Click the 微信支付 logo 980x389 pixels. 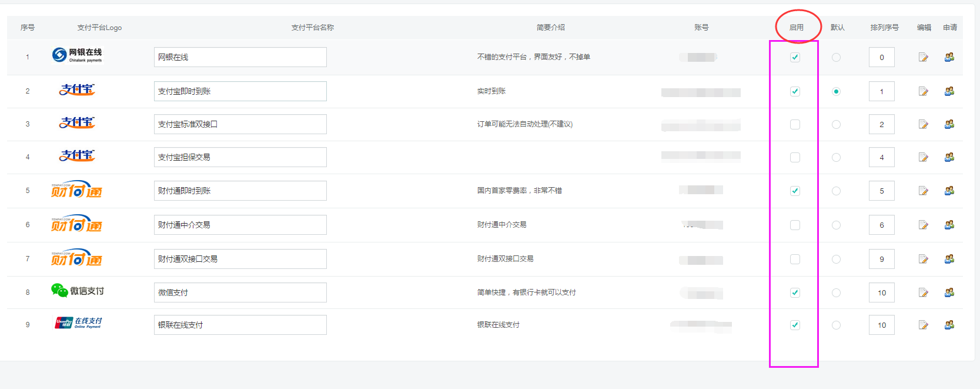pos(77,291)
